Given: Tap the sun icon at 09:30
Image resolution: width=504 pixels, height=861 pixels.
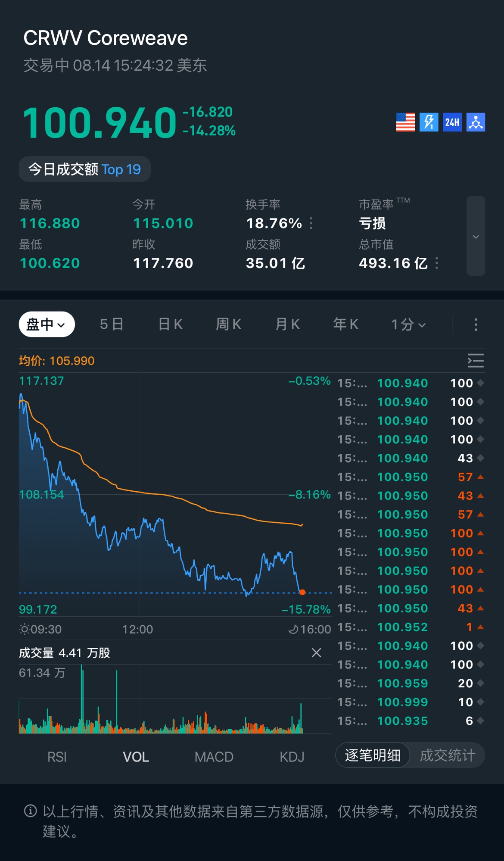Looking at the screenshot, I should (24, 629).
